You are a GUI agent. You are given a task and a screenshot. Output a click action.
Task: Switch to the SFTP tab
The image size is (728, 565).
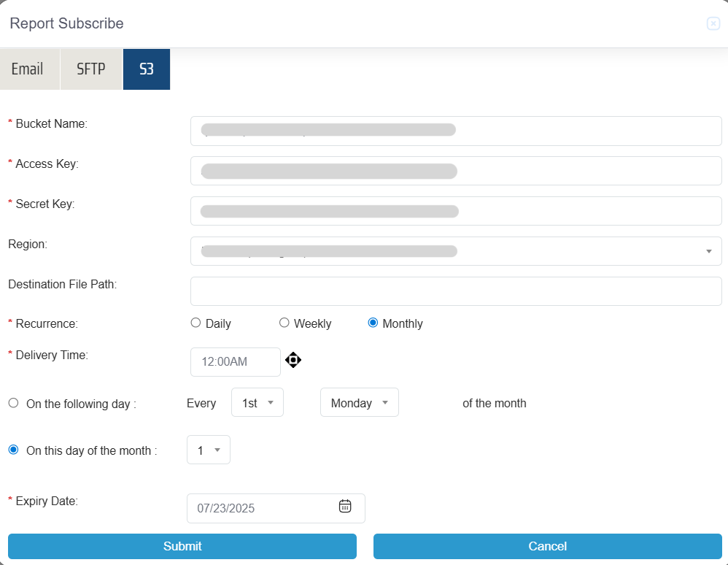(x=91, y=69)
